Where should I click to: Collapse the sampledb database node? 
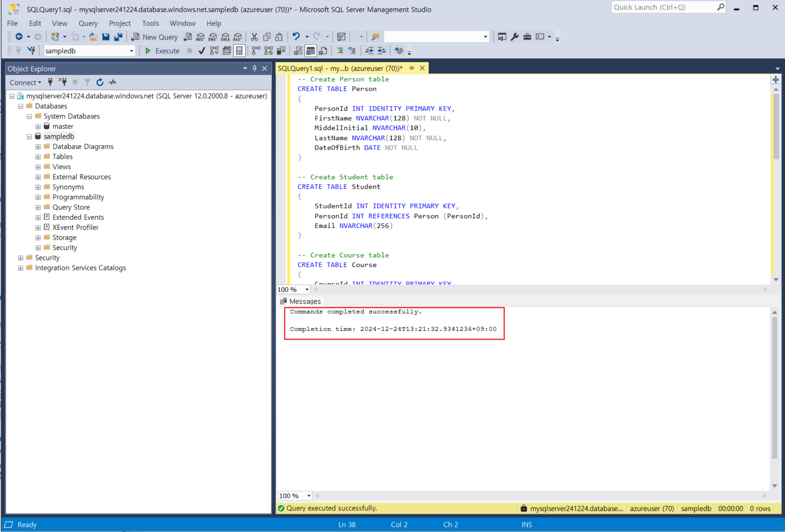[29, 136]
